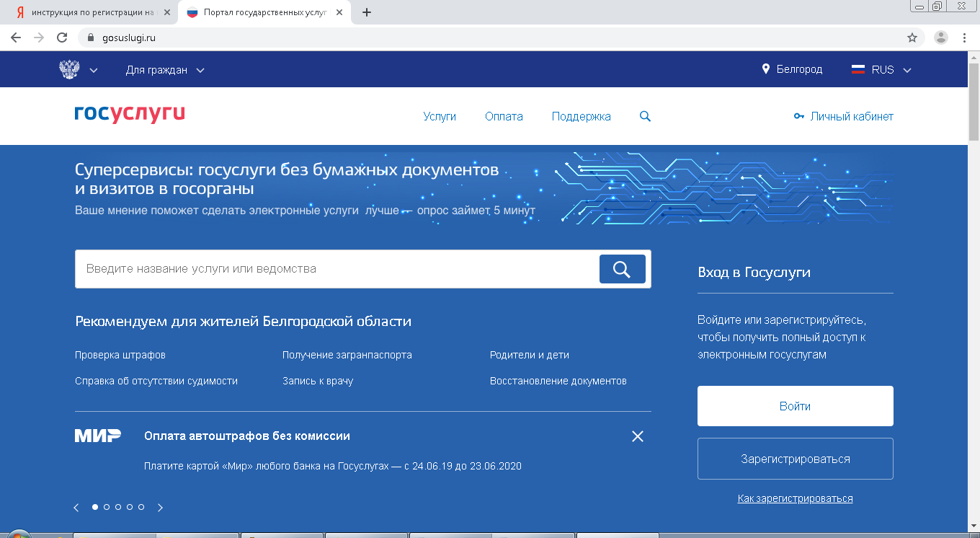Screen dimensions: 980x538
Task: Click the browser forward arrow
Action: [x=39, y=38]
